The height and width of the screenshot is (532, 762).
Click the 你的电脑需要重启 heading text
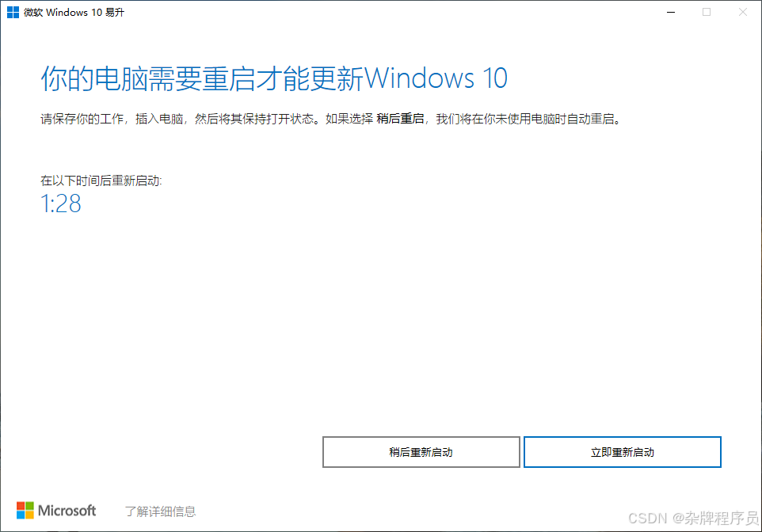coord(148,78)
